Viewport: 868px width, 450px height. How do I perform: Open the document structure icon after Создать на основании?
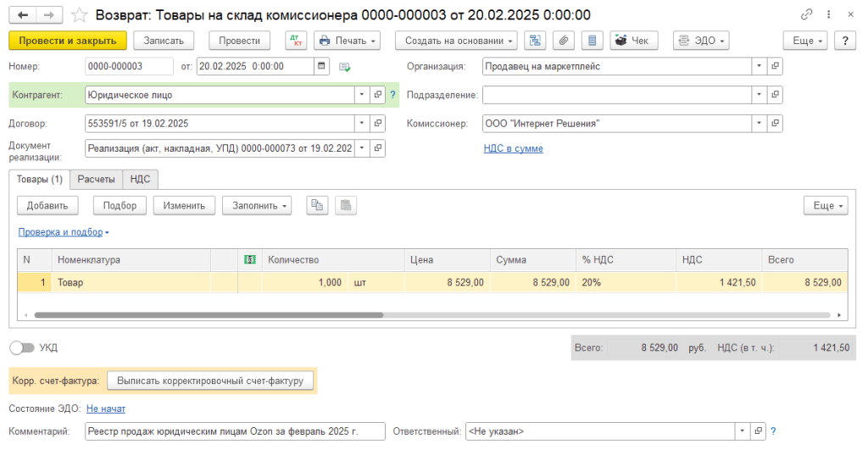point(535,41)
